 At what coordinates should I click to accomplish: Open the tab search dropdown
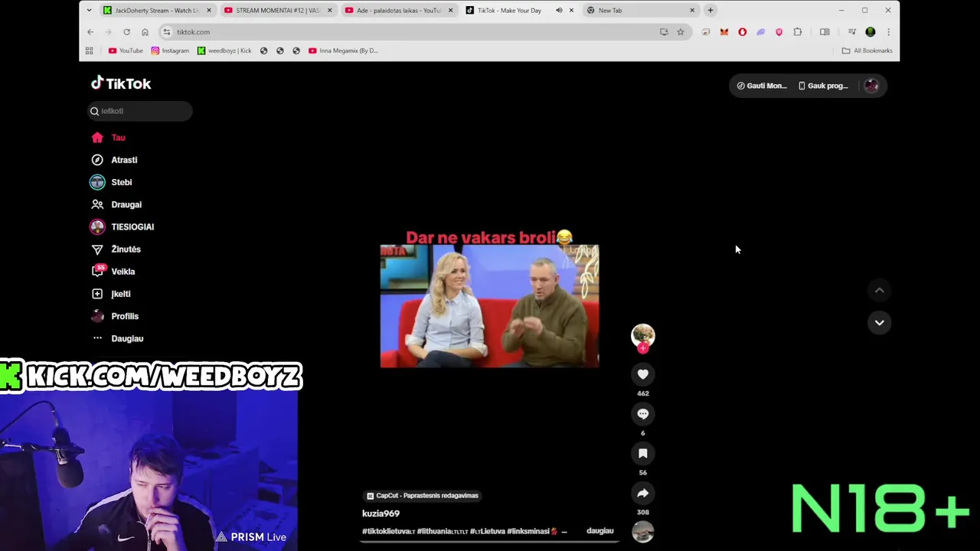[x=89, y=11]
